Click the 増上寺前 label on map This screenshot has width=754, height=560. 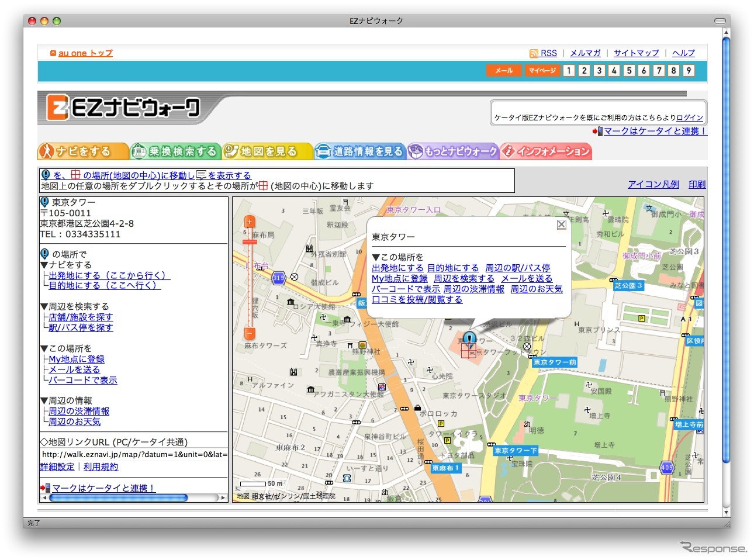click(689, 424)
